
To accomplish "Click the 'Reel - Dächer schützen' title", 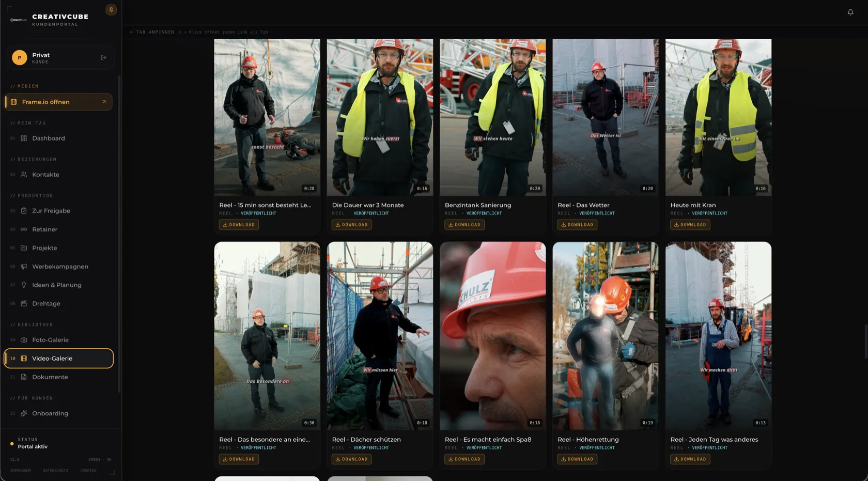I will (366, 440).
